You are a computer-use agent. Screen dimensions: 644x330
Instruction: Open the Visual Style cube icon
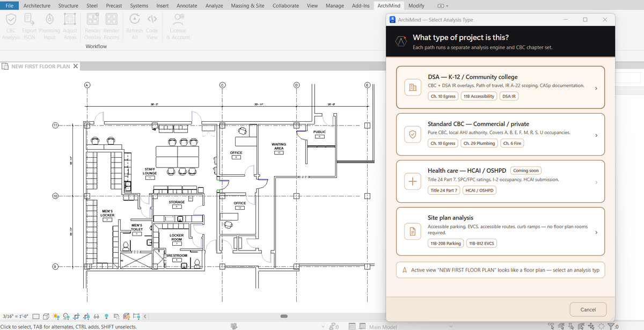[x=46, y=317]
